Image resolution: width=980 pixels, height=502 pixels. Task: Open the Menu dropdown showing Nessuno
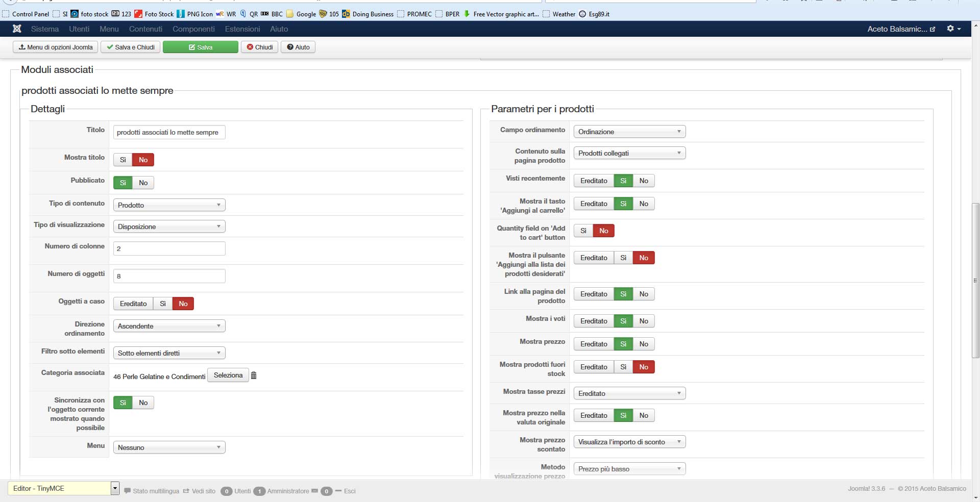(169, 447)
